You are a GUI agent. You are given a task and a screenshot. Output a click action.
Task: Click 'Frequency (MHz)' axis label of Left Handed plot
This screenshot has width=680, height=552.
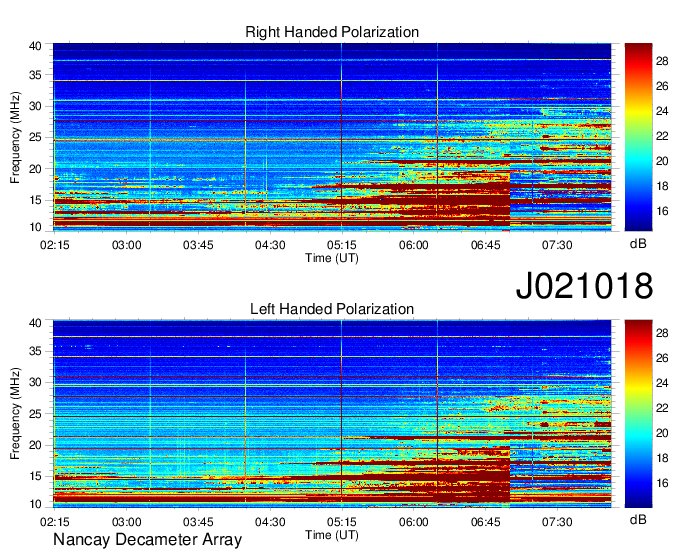click(x=15, y=414)
